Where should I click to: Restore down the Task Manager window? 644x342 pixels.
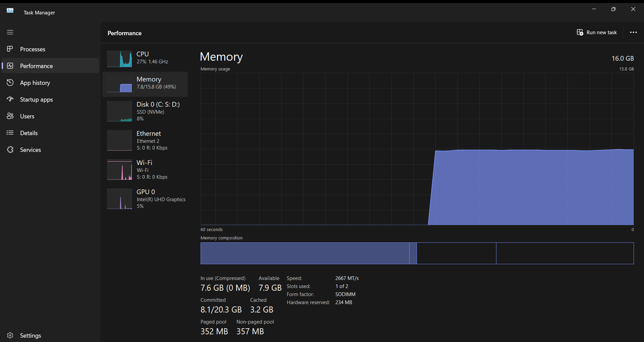click(x=613, y=9)
